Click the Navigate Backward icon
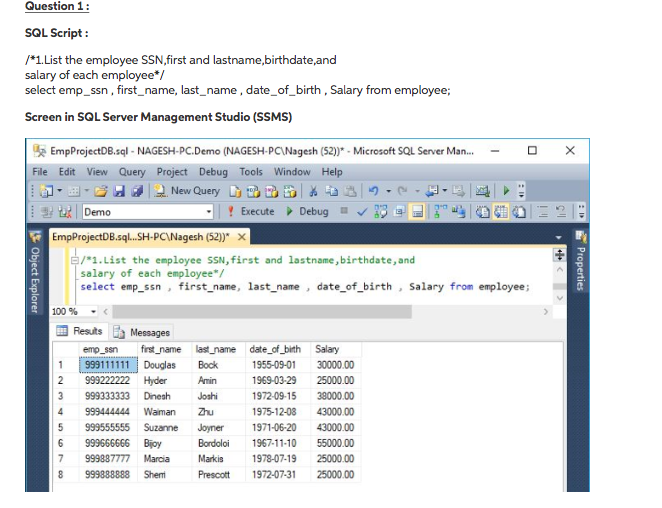This screenshot has height=508, width=662. (431, 191)
